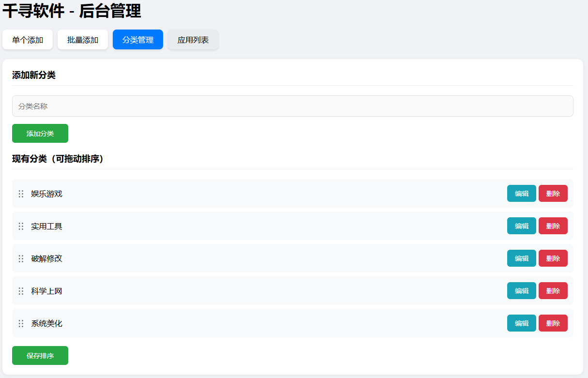The width and height of the screenshot is (588, 378).
Task: Edit the 娱乐游戏 category
Action: pos(521,193)
